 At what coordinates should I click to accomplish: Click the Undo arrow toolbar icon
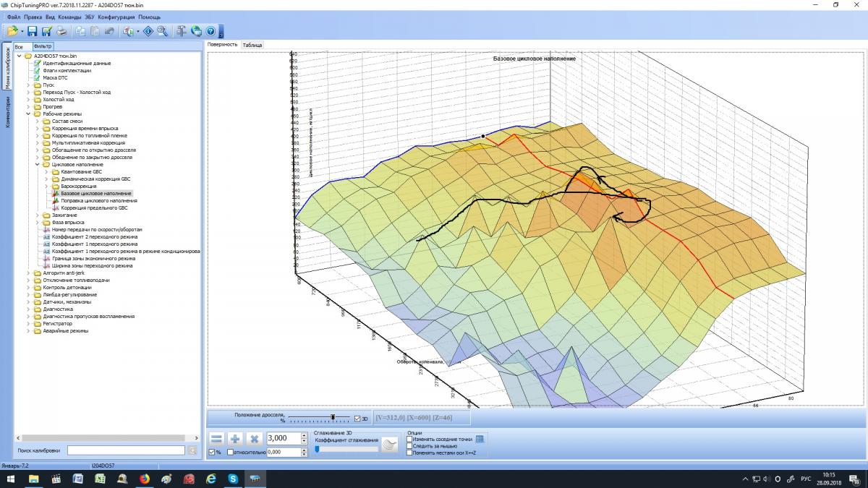point(109,31)
